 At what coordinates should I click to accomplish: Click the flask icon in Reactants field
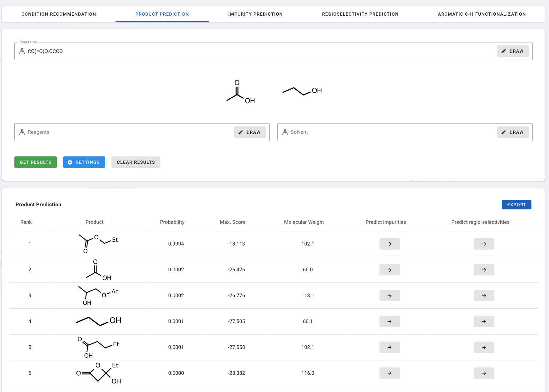click(x=22, y=51)
